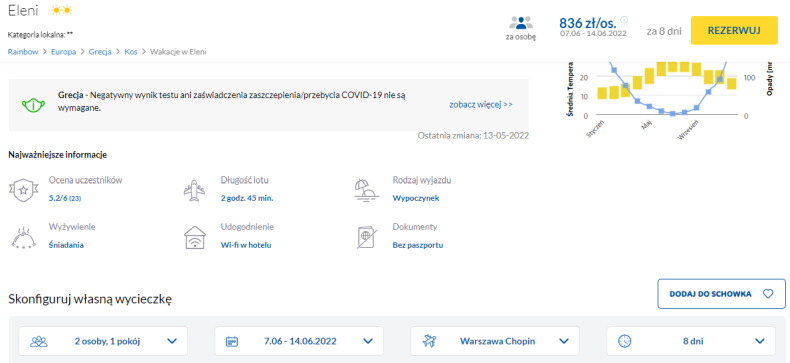
Task: Click 'Bez paszportu' documents link
Action: [418, 246]
